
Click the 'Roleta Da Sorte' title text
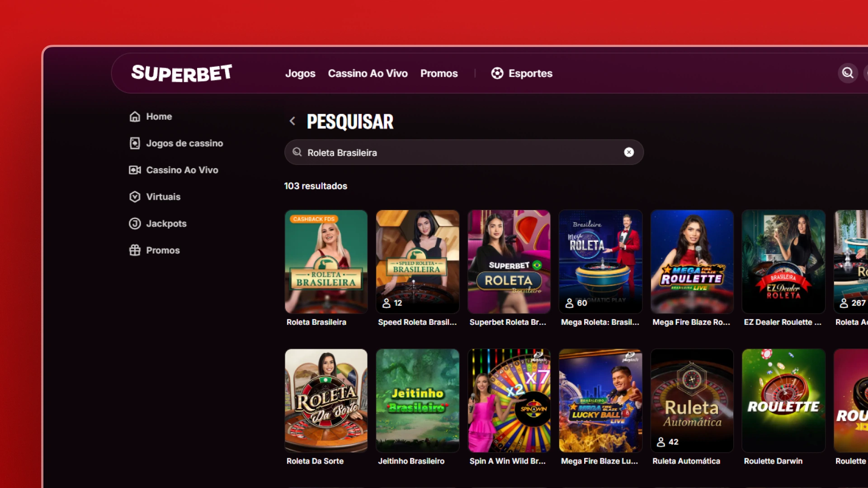[x=315, y=461]
